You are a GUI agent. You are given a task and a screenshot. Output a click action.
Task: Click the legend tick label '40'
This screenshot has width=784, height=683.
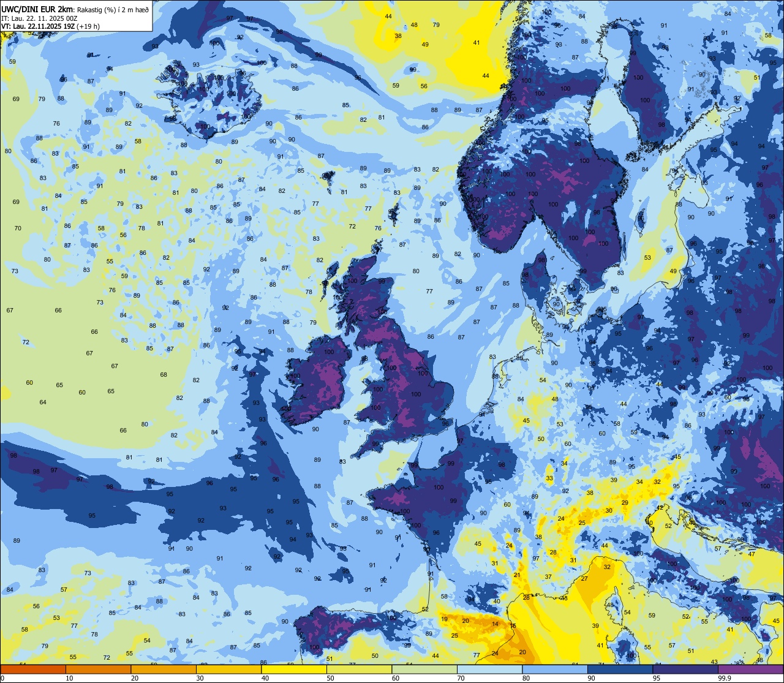[265, 678]
